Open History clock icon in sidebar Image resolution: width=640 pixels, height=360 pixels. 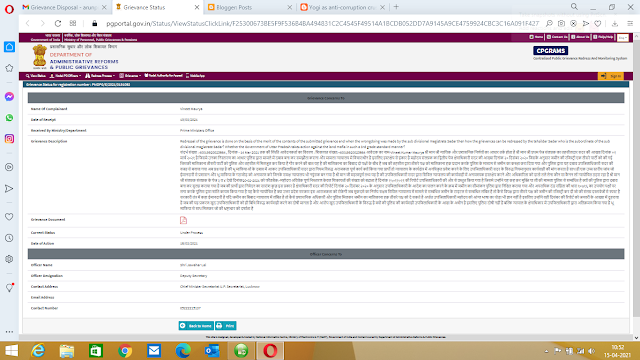pyautogui.click(x=9, y=238)
